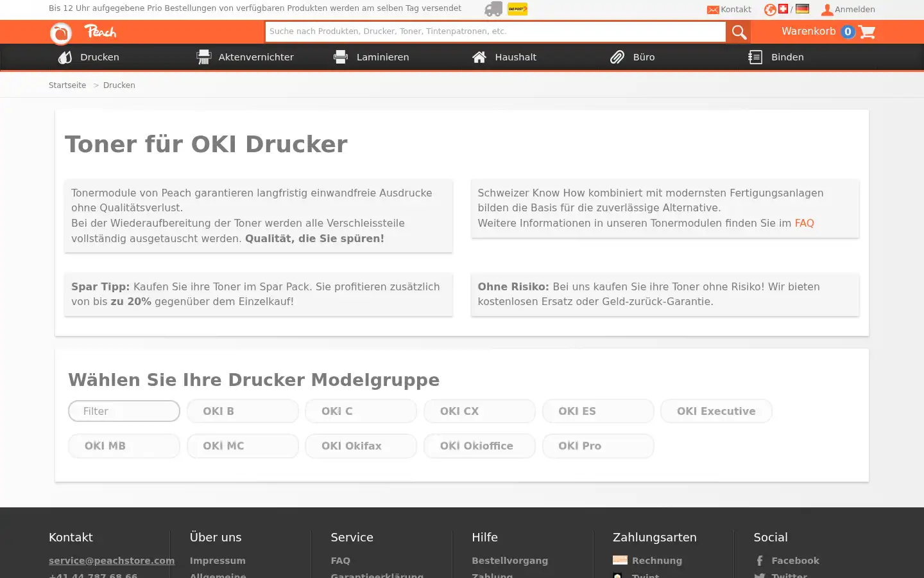Select the OKI MB model group
Image resolution: width=924 pixels, height=578 pixels.
click(x=124, y=446)
